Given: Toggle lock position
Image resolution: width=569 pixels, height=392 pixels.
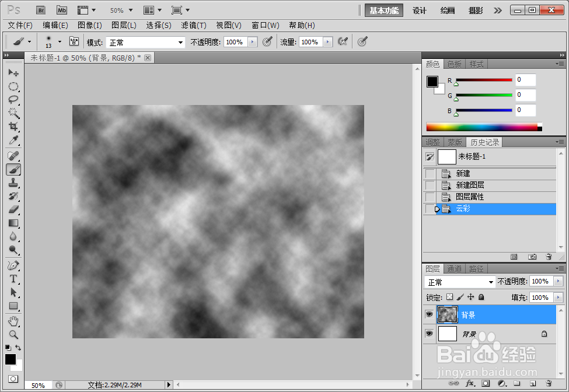Looking at the screenshot, I should 470,297.
